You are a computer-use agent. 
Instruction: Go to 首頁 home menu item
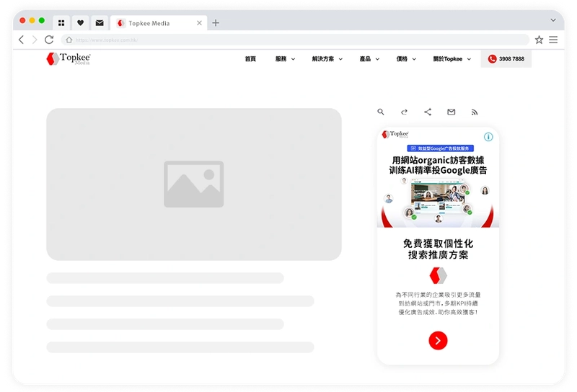coord(250,59)
